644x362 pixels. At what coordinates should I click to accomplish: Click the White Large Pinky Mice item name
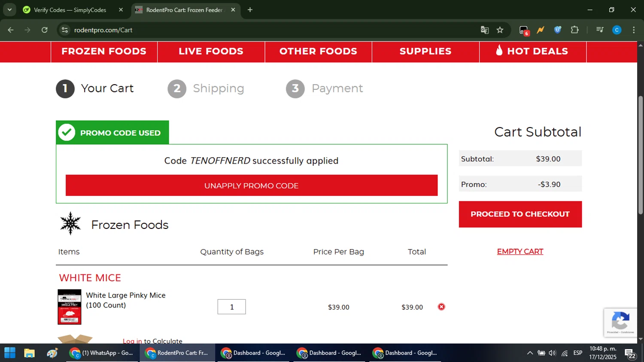tap(126, 300)
